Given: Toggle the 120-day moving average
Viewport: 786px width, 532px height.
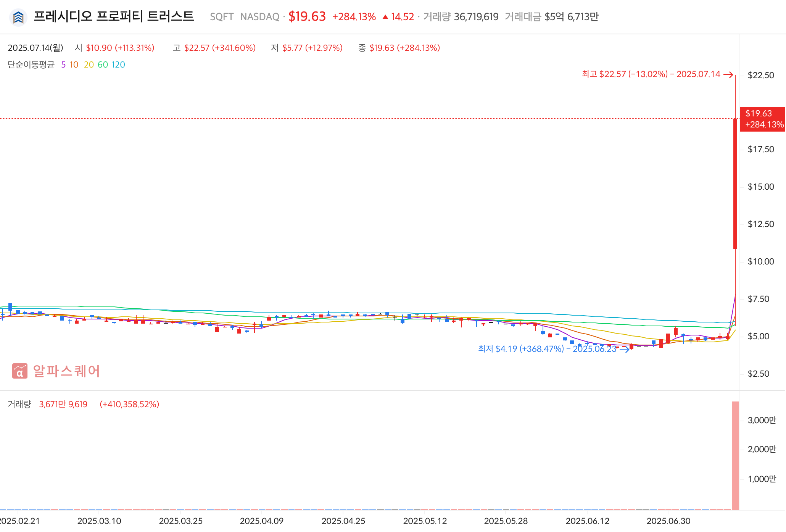Looking at the screenshot, I should 118,64.
